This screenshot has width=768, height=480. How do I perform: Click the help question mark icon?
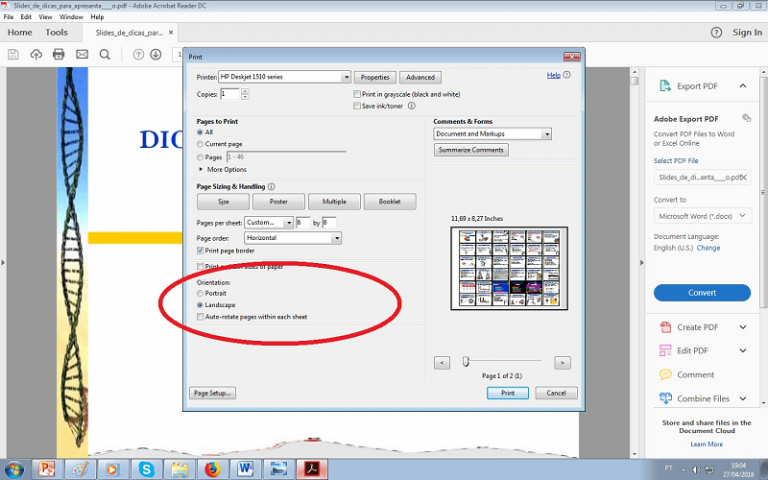pos(716,32)
